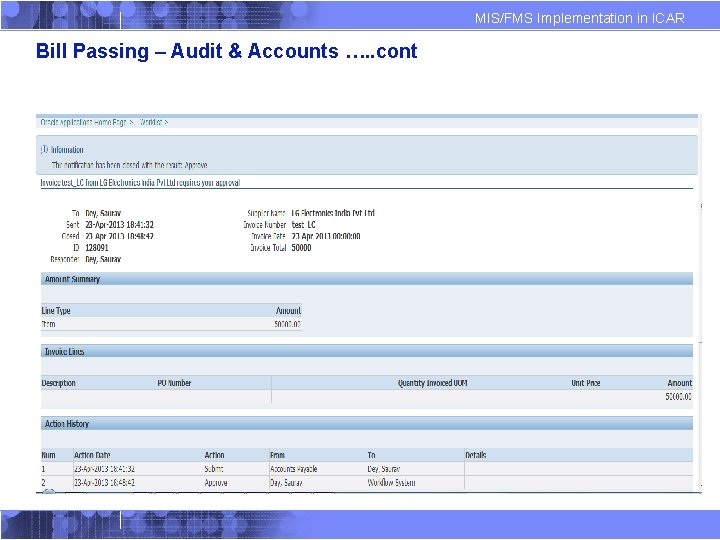Image resolution: width=720 pixels, height=540 pixels.
Task: Click the Amount column header in Invoice Lines
Action: tap(680, 383)
